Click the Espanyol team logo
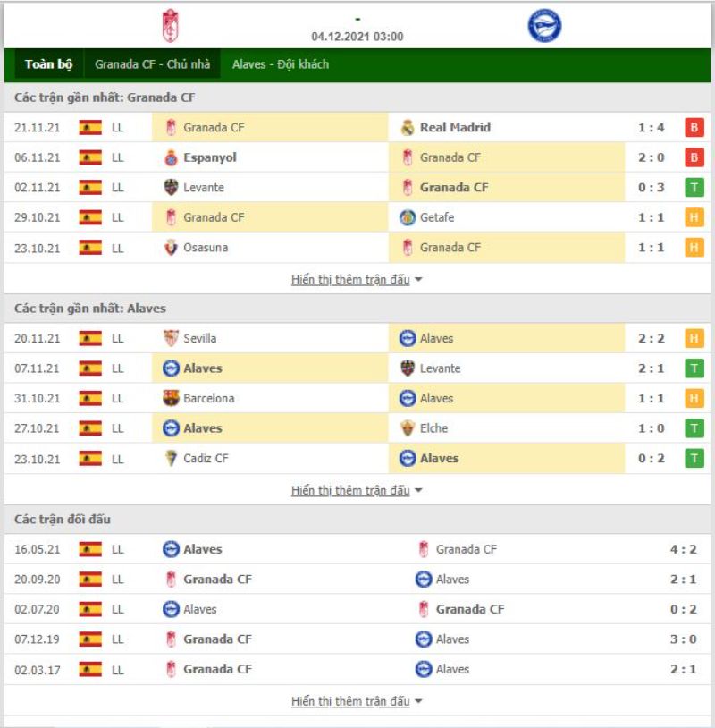The image size is (715, 728). 171,157
